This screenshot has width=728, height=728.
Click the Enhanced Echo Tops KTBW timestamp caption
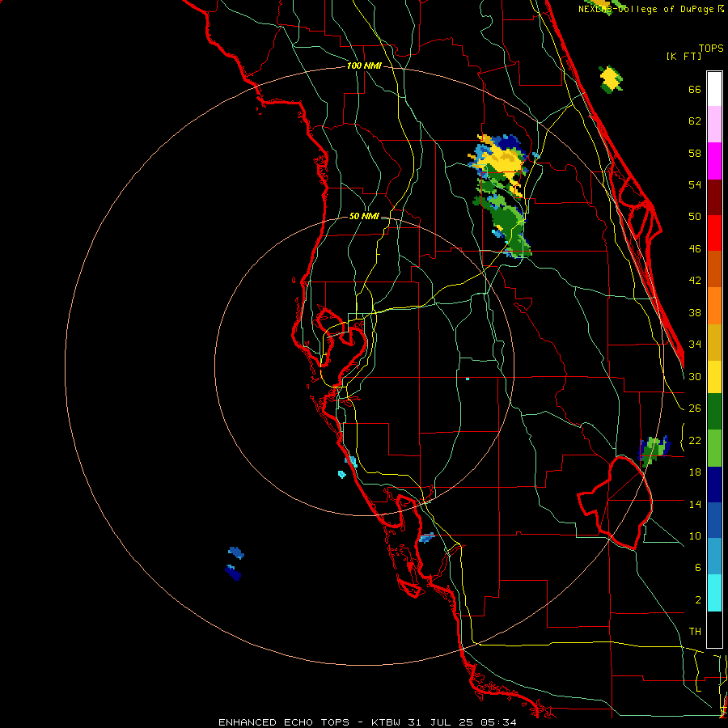coord(367,722)
